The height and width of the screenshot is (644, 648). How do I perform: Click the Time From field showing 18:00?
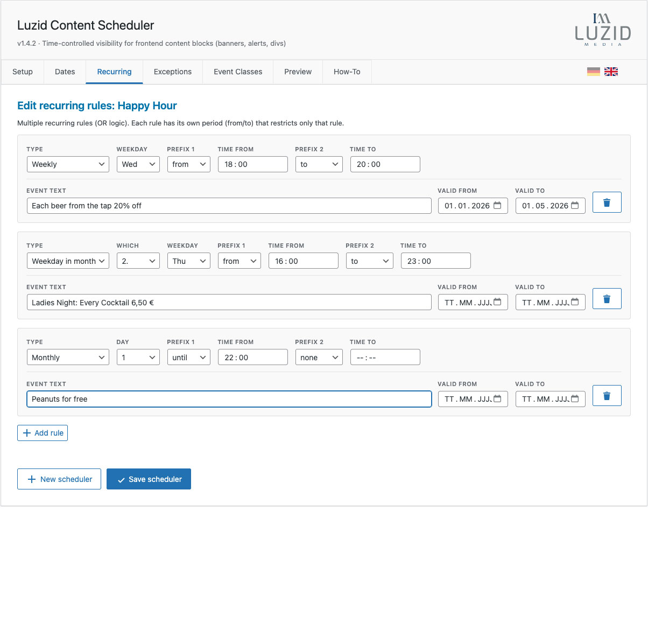252,164
